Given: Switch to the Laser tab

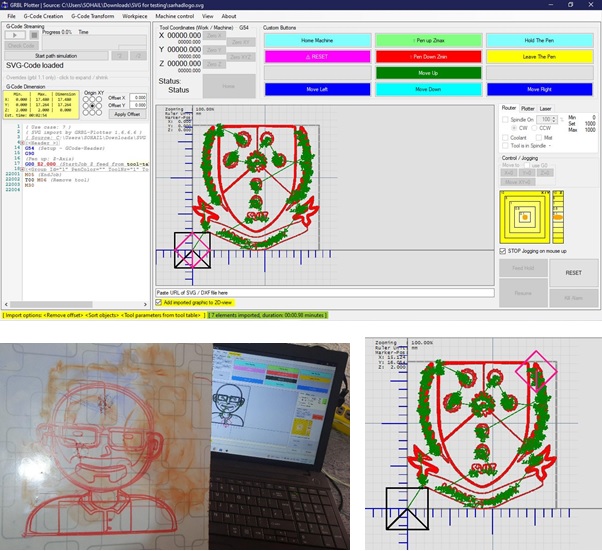Looking at the screenshot, I should pos(545,109).
